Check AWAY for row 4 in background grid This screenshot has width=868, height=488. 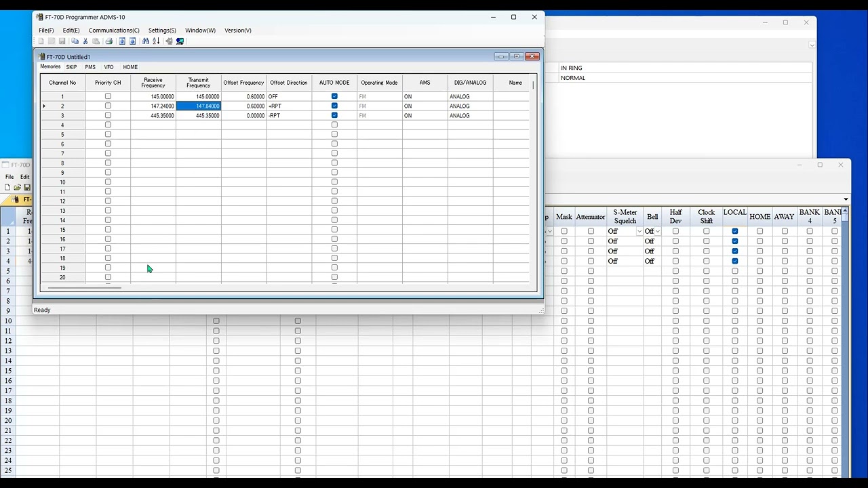click(x=785, y=261)
